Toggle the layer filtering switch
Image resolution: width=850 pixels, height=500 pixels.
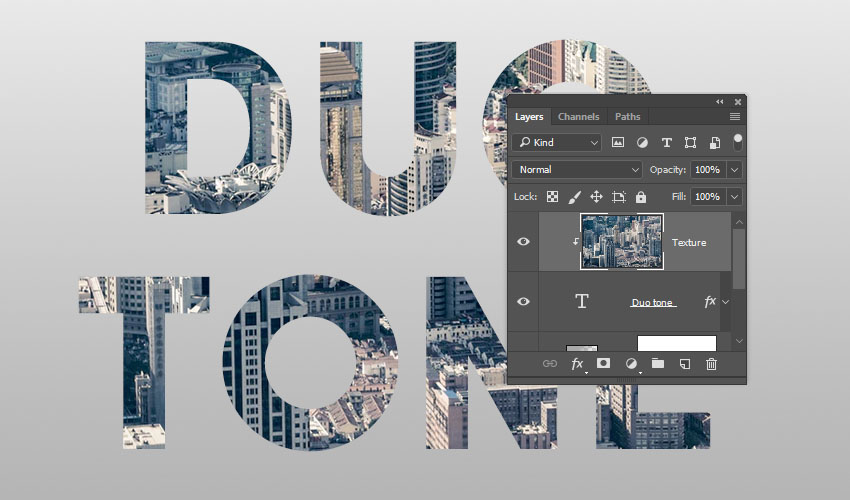pyautogui.click(x=738, y=142)
